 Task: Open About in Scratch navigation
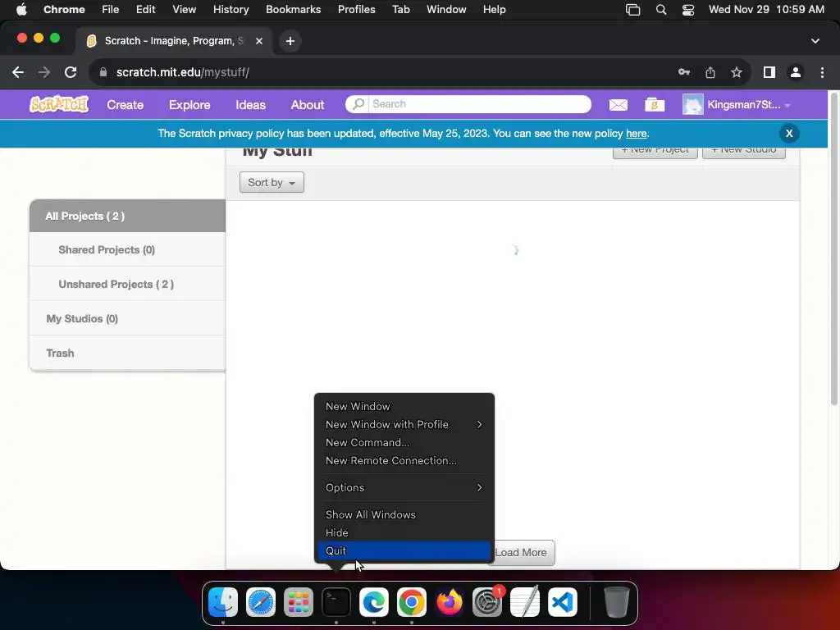tap(308, 105)
